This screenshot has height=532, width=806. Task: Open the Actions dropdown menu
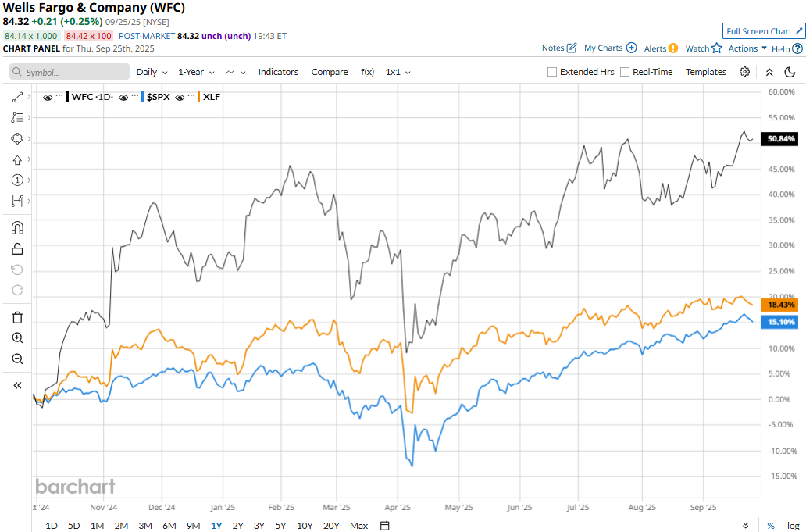click(x=748, y=48)
